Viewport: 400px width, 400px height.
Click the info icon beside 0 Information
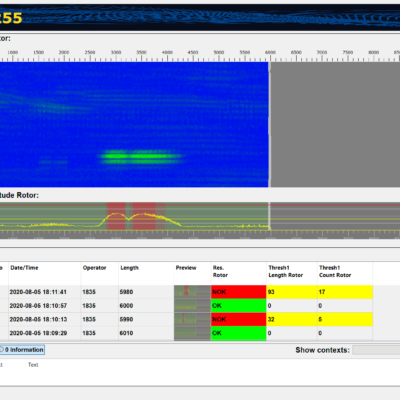point(2,350)
